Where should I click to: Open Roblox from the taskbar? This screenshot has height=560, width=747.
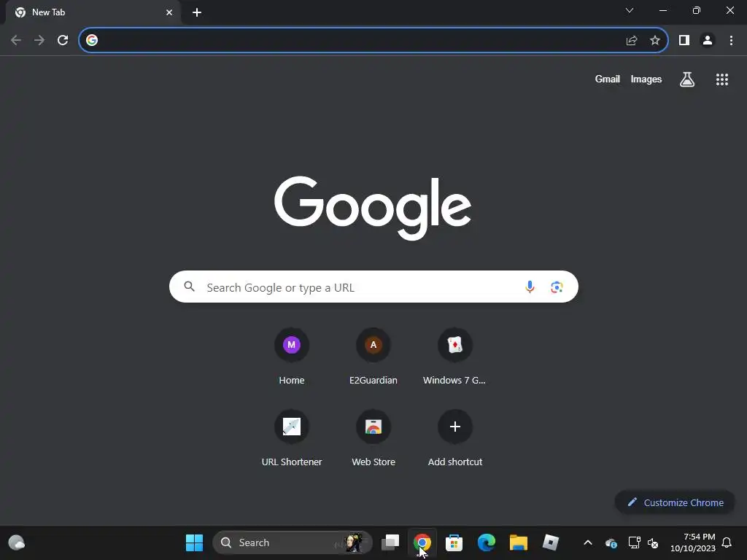pos(550,542)
